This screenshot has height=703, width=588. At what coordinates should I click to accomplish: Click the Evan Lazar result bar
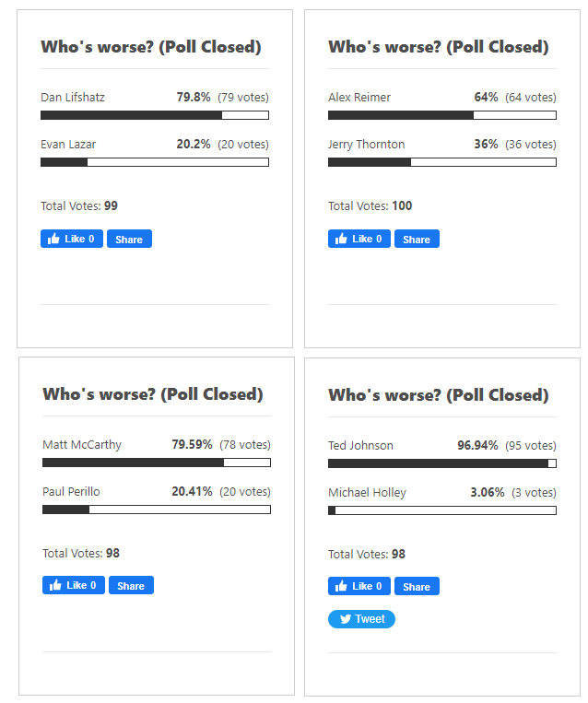pos(155,162)
